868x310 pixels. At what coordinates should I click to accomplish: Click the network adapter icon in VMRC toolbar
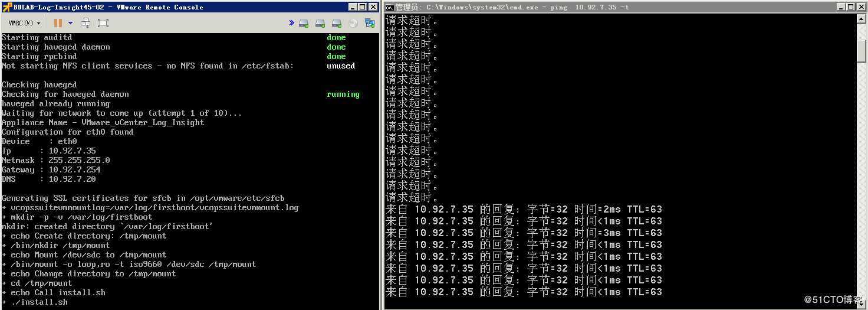[x=370, y=23]
